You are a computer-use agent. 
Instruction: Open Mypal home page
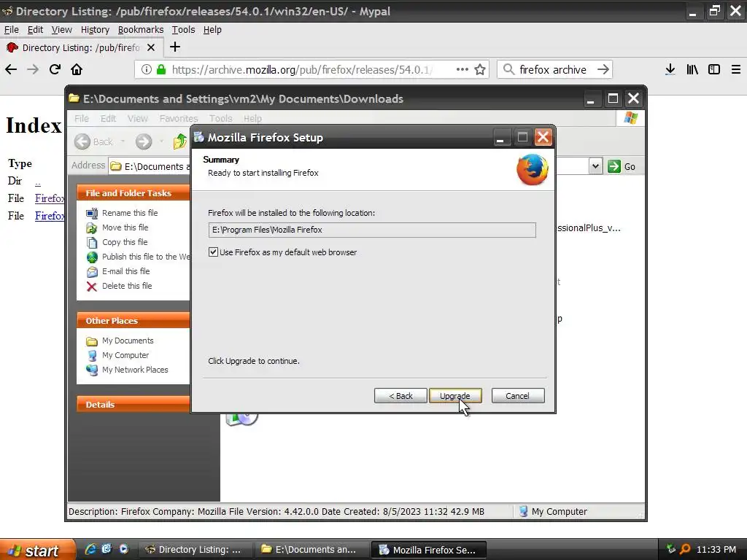[76, 69]
